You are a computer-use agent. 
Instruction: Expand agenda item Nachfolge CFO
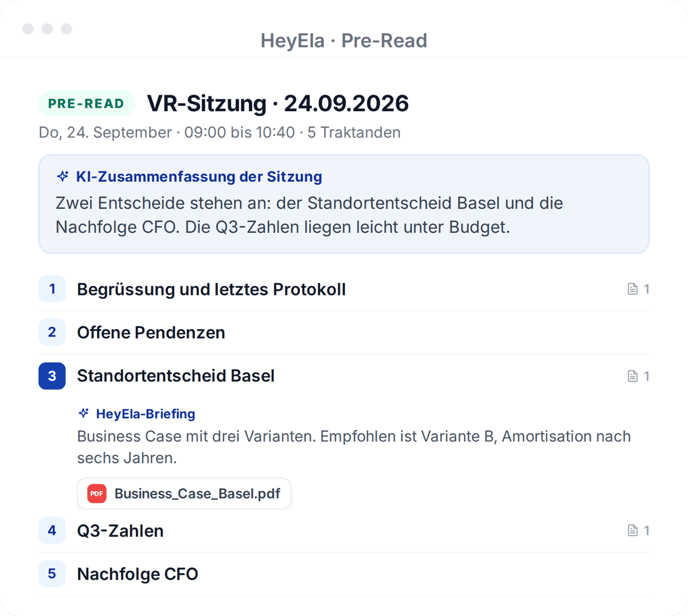(x=344, y=574)
